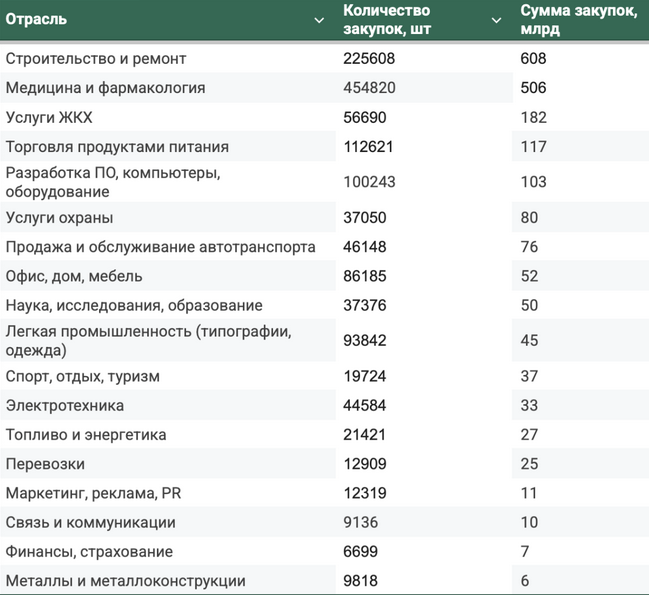Select the value 93842

click(365, 341)
